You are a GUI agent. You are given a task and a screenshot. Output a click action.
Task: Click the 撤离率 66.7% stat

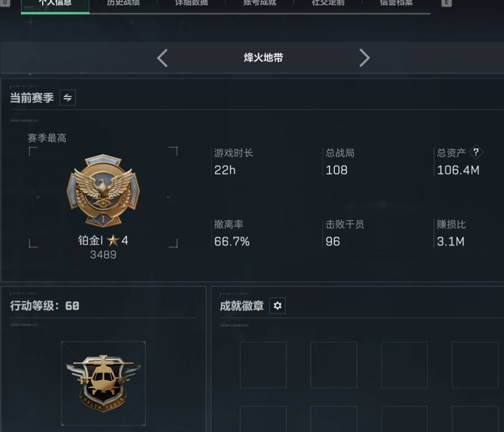(x=232, y=233)
